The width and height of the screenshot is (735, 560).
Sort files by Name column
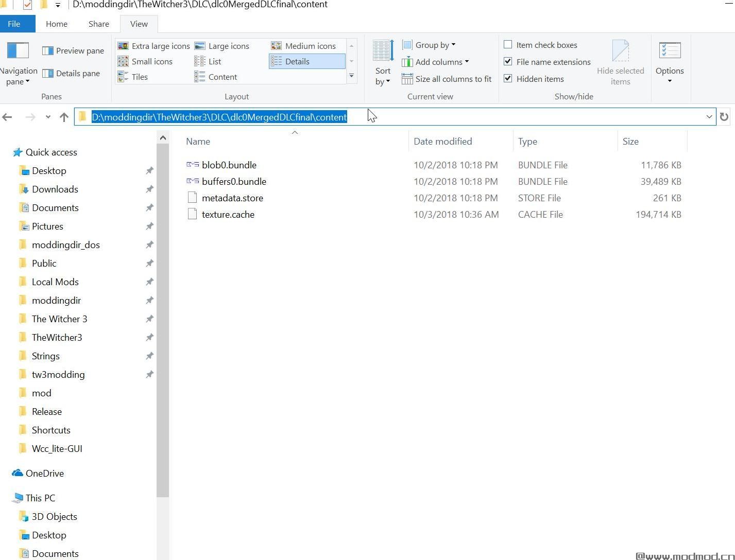(x=295, y=141)
